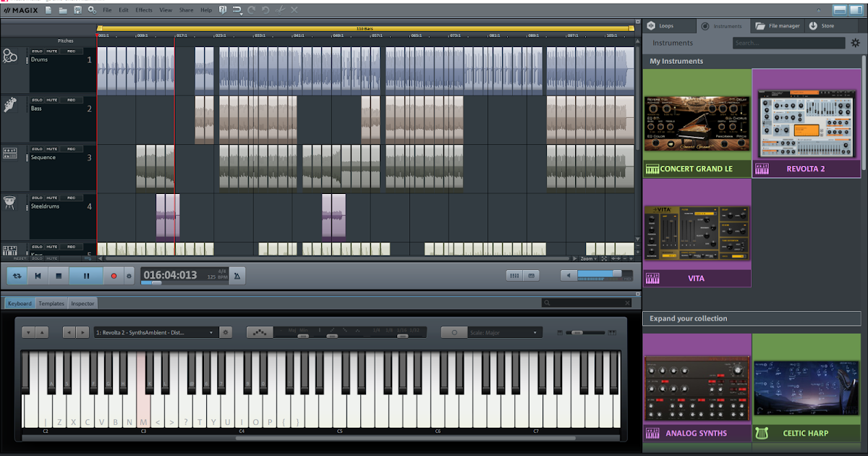Select the next preset arrow
Viewport: 868px width, 456px height.
82,332
